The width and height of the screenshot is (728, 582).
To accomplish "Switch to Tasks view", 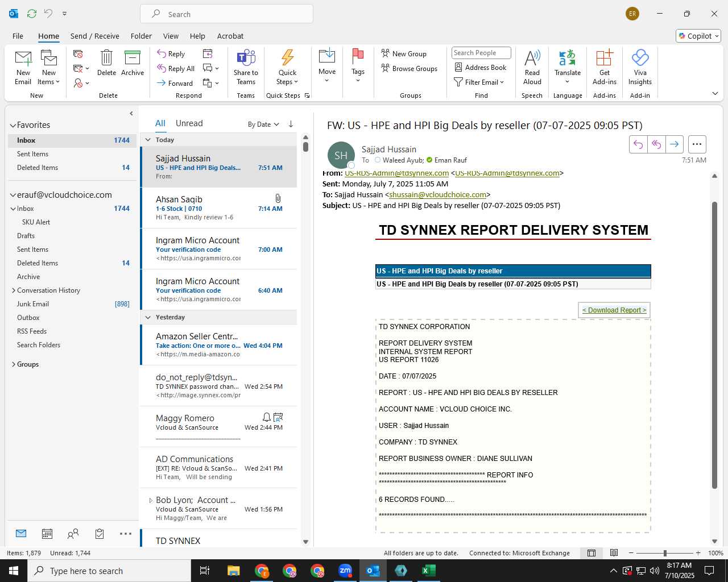I will (100, 534).
